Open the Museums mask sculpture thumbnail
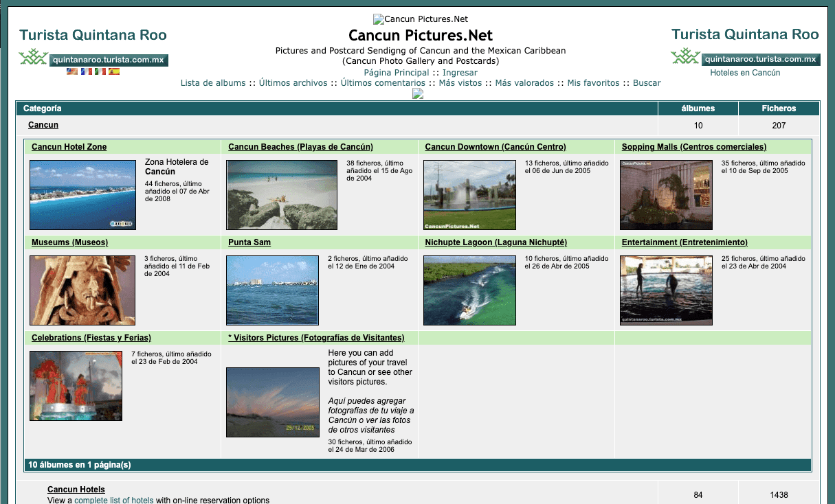This screenshot has height=504, width=835. (82, 290)
